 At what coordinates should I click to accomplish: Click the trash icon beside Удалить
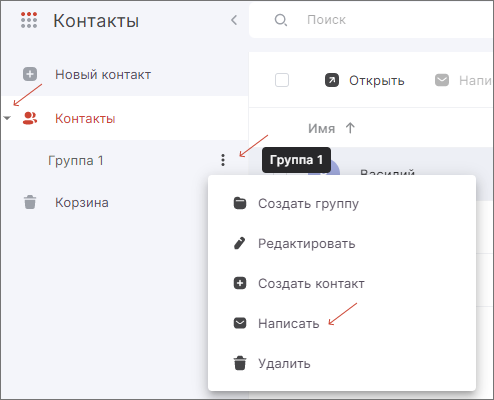[240, 363]
